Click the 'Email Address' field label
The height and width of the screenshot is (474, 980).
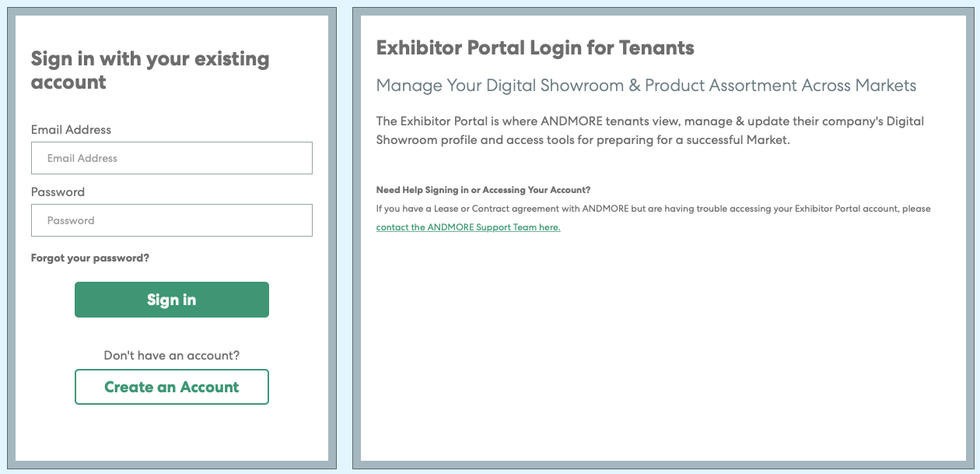coord(71,130)
